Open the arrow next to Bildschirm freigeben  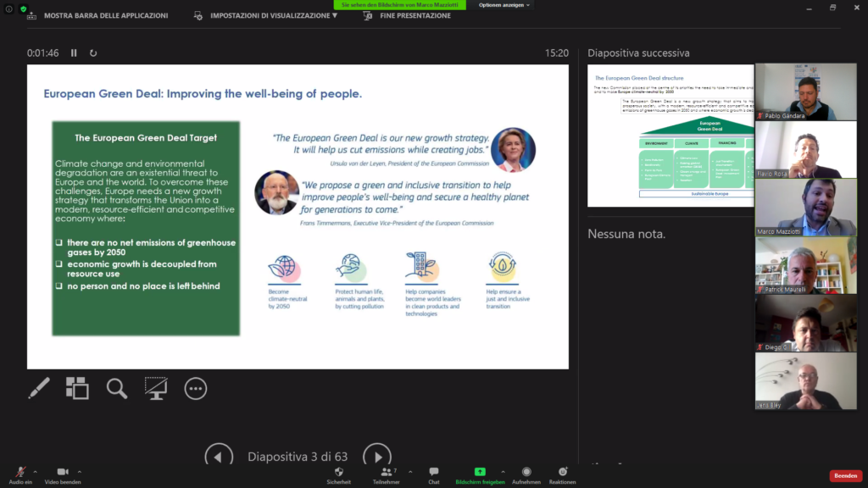[503, 471]
